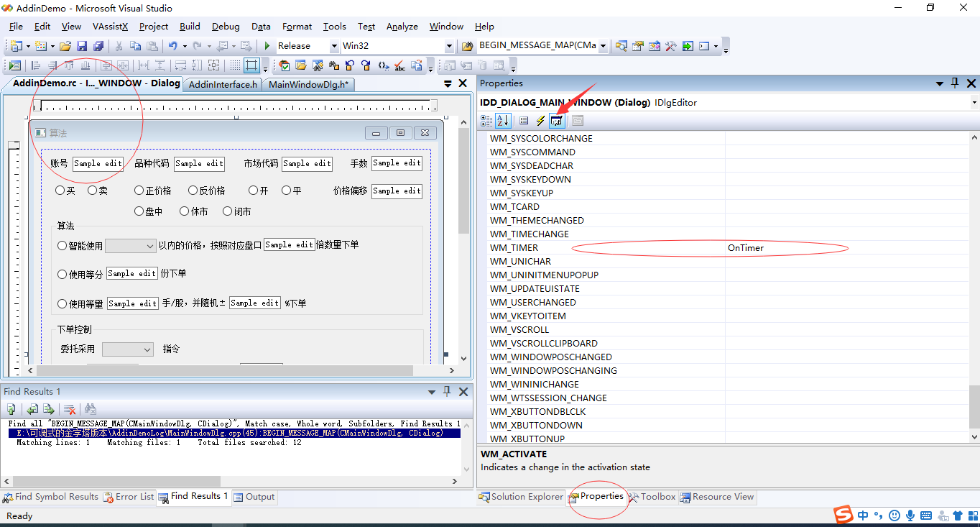Screen dimensions: 980x527
Task: Show the Output tab
Action: tap(254, 497)
